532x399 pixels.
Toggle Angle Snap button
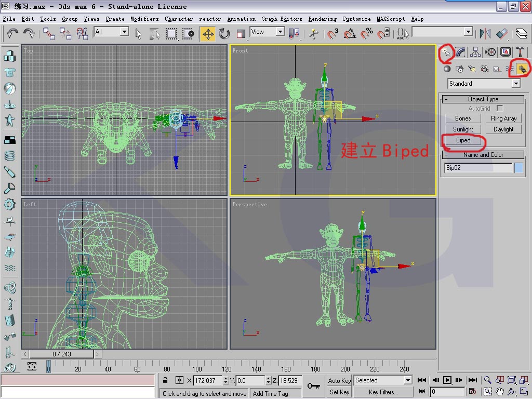click(350, 34)
